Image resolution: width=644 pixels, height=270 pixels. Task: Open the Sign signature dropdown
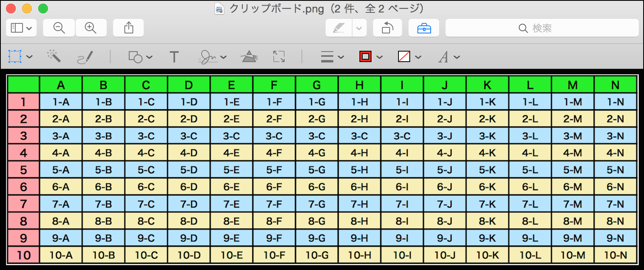(x=213, y=57)
